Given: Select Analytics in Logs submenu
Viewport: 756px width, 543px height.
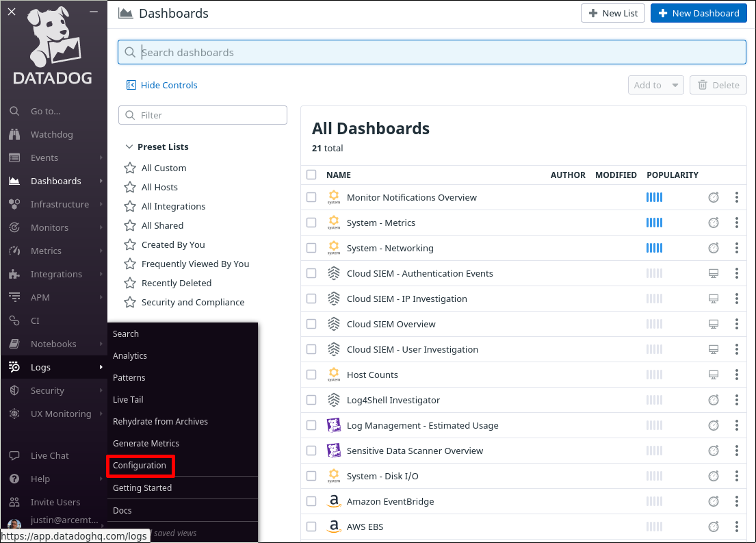Looking at the screenshot, I should pos(130,356).
